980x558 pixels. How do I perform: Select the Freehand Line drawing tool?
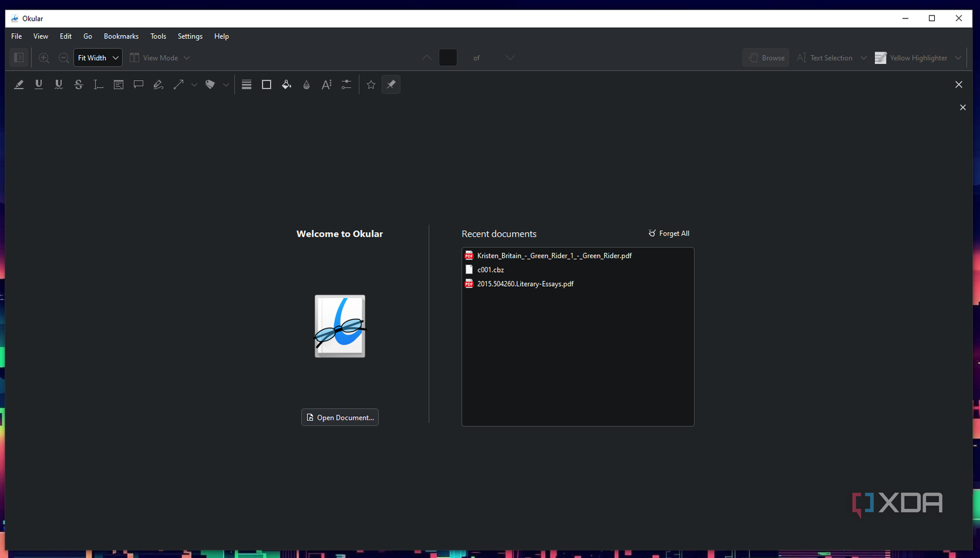pyautogui.click(x=158, y=84)
